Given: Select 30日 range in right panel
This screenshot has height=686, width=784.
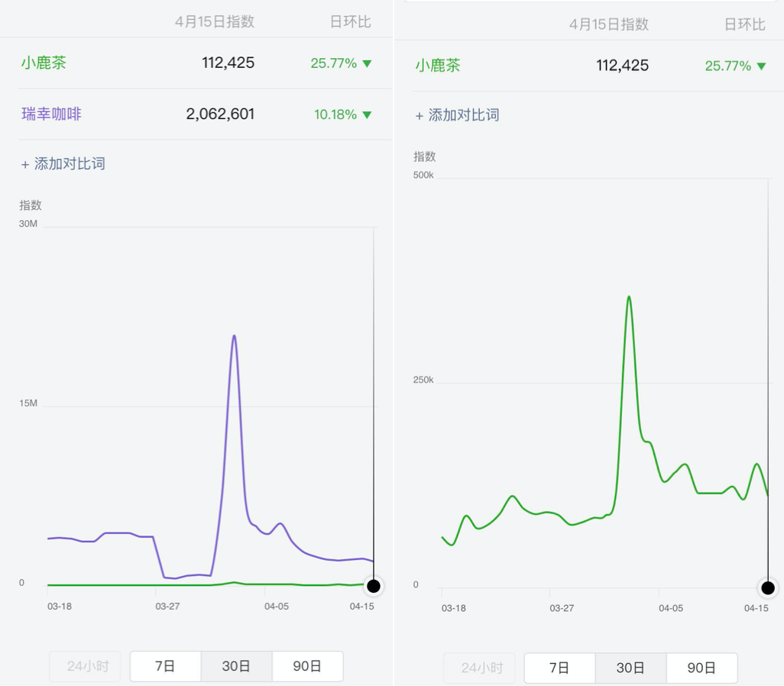Looking at the screenshot, I should [x=631, y=668].
